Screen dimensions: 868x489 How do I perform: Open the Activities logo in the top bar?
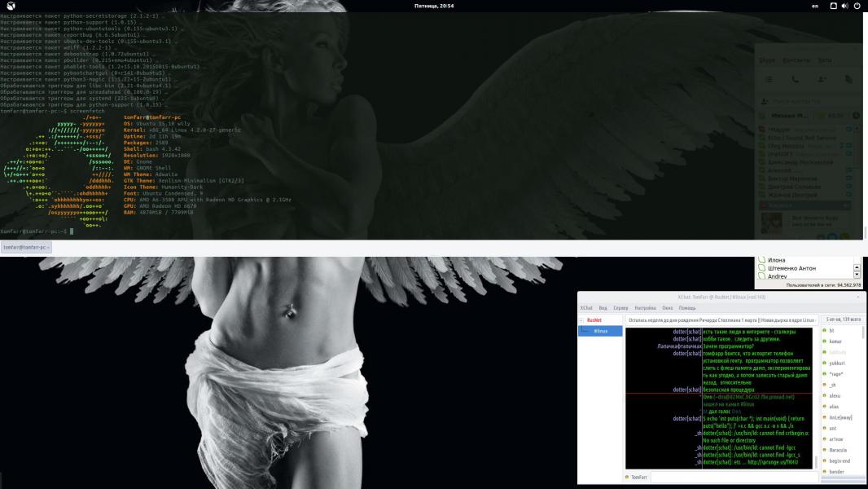(11, 6)
